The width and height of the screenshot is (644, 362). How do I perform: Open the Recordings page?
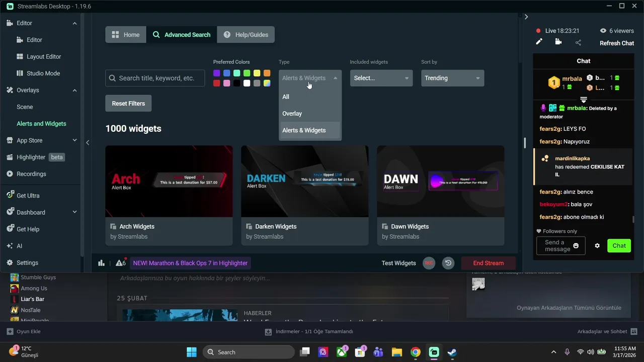[26, 174]
